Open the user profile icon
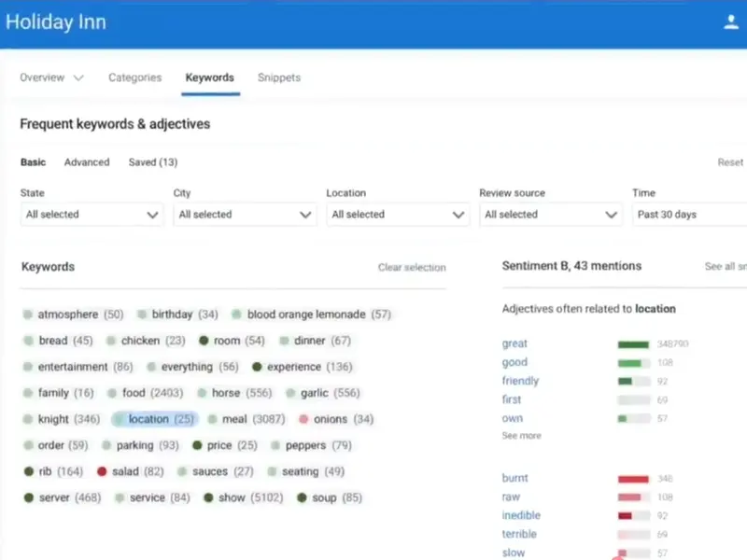The width and height of the screenshot is (747, 560). pos(730,23)
